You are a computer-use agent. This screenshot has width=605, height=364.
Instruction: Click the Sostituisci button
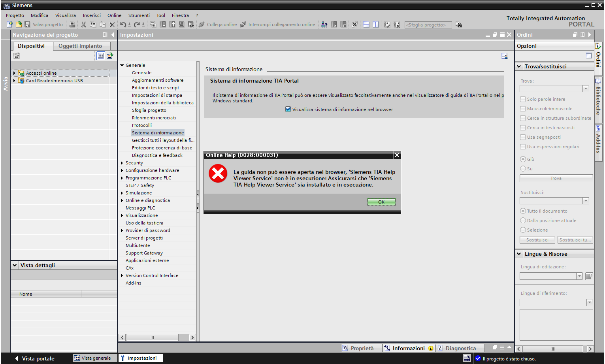(537, 240)
